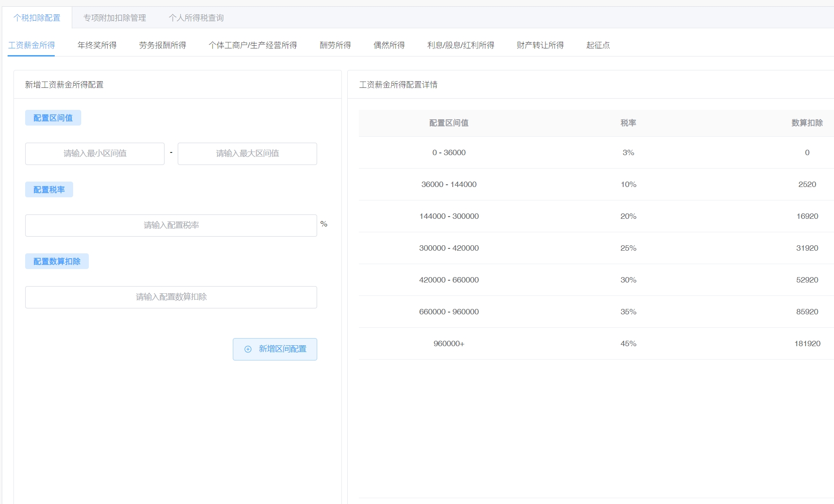Image resolution: width=834 pixels, height=504 pixels.
Task: Open the 起征点 sub-tab
Action: (x=598, y=45)
